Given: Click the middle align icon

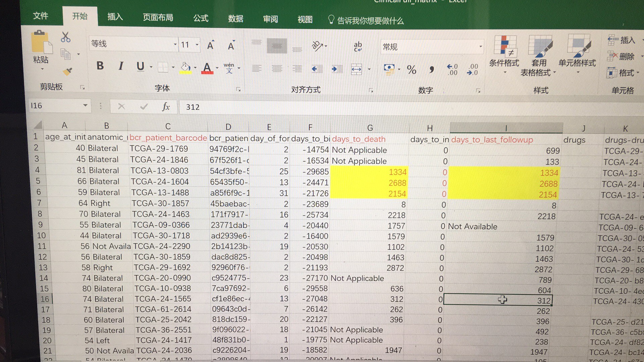Looking at the screenshot, I should 277,46.
